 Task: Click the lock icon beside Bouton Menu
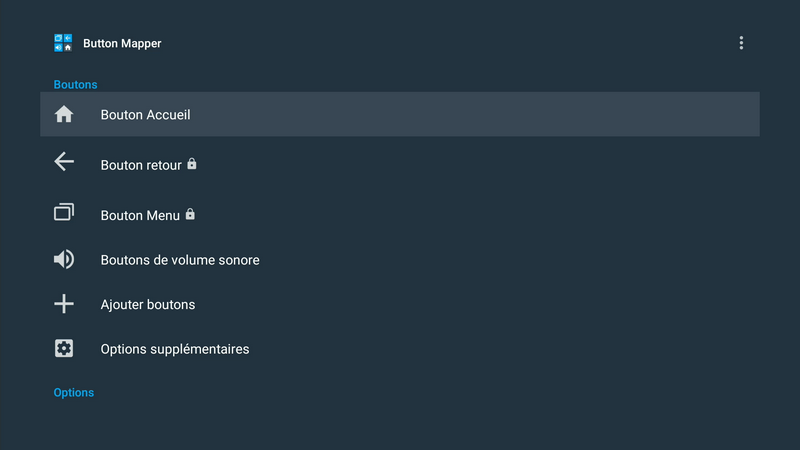coord(190,214)
